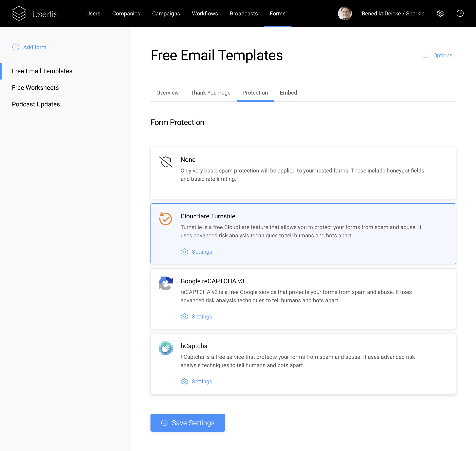Viewport: 476px width, 451px height.
Task: Open the Options menu
Action: coord(439,56)
